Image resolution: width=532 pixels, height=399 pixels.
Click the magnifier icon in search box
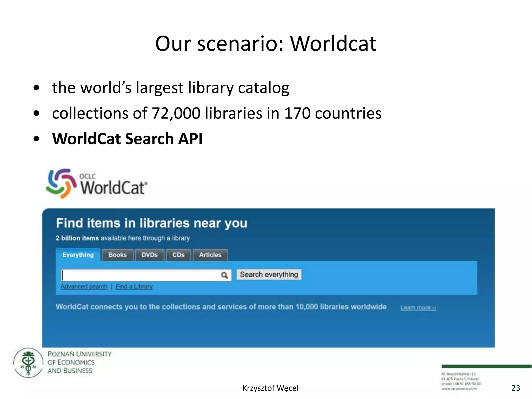pos(224,275)
